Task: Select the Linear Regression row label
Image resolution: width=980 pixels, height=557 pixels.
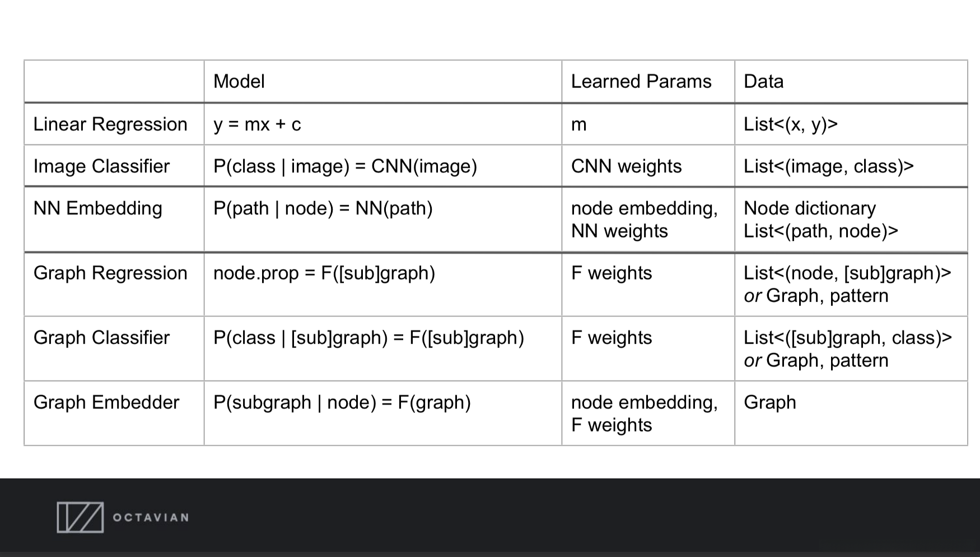Action: [x=110, y=124]
